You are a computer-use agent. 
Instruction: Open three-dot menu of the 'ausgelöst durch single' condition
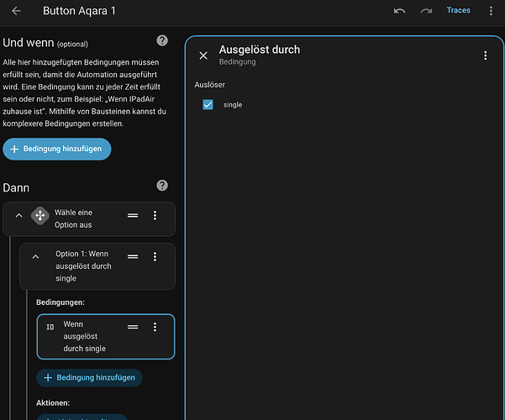[x=155, y=327]
